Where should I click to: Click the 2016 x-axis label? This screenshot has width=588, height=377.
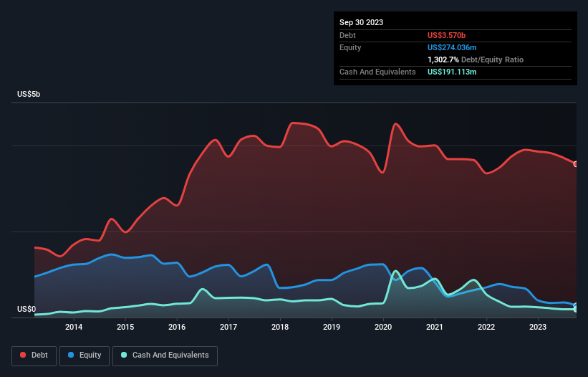177,327
